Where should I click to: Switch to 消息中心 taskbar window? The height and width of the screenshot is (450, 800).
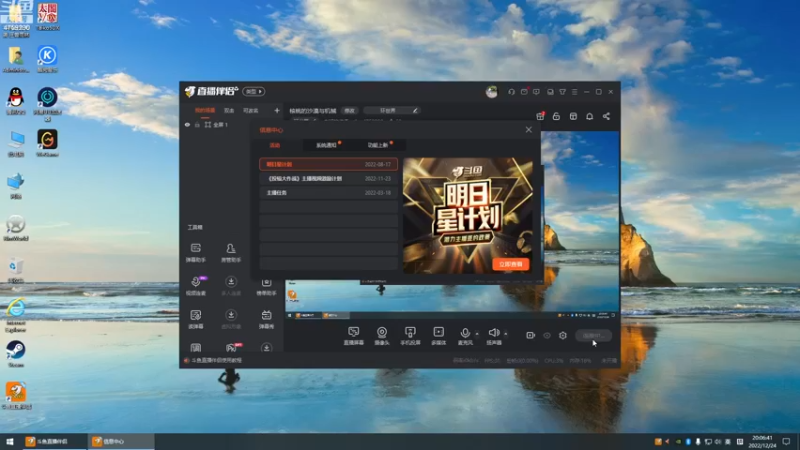tap(121, 441)
